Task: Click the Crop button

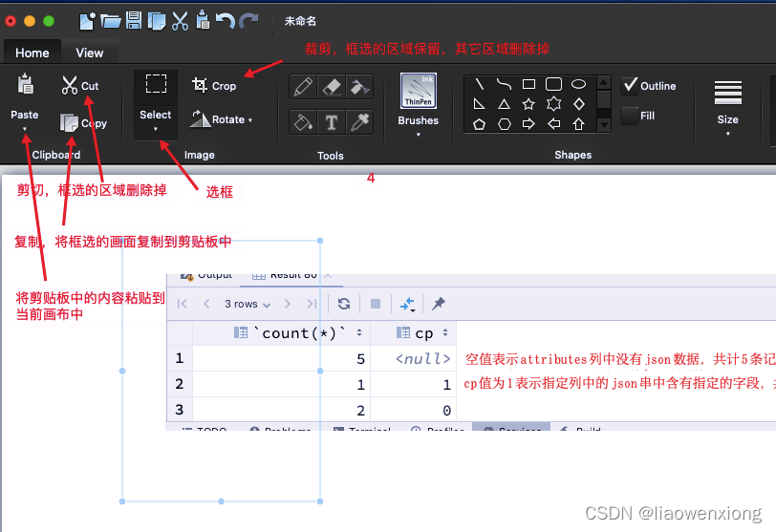Action: (x=214, y=86)
